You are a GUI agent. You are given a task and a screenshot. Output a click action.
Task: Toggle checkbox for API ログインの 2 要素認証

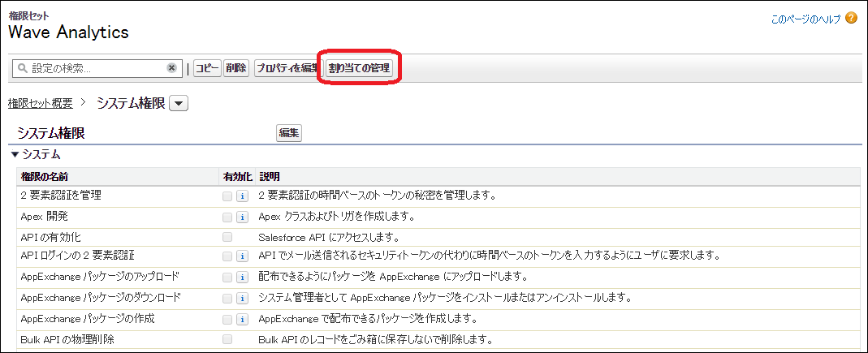227,256
